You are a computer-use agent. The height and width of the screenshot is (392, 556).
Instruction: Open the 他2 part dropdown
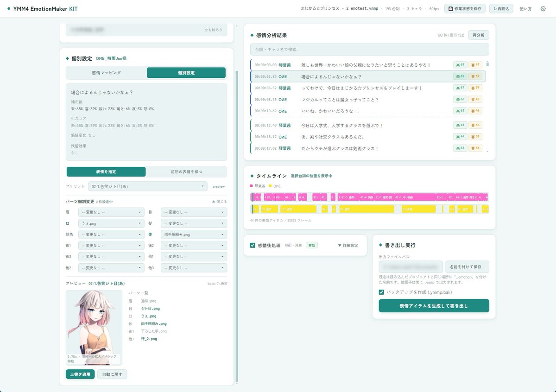click(x=111, y=268)
